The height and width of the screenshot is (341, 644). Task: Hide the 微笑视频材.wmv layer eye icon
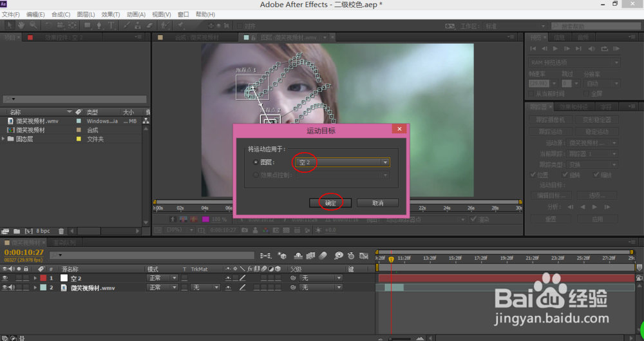5,287
